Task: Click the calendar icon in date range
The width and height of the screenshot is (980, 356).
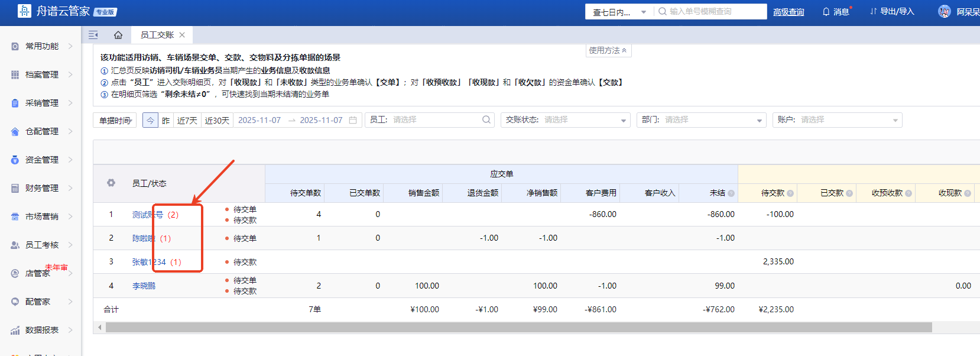Action: [353, 120]
